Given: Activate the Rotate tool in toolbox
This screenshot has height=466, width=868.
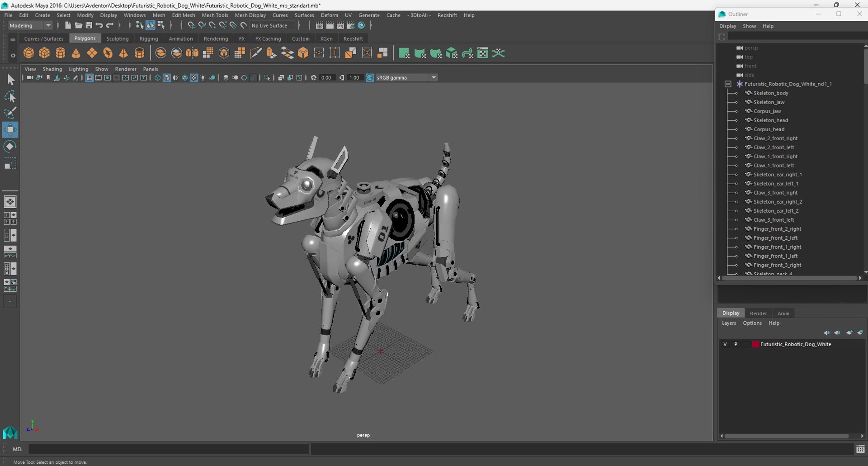Looking at the screenshot, I should pos(10,146).
